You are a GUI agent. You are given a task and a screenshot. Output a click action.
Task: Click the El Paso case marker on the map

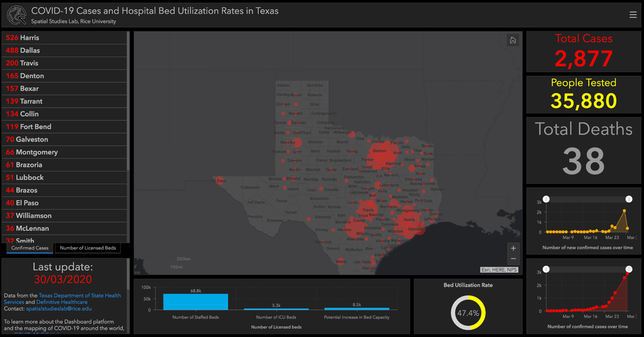(220, 179)
